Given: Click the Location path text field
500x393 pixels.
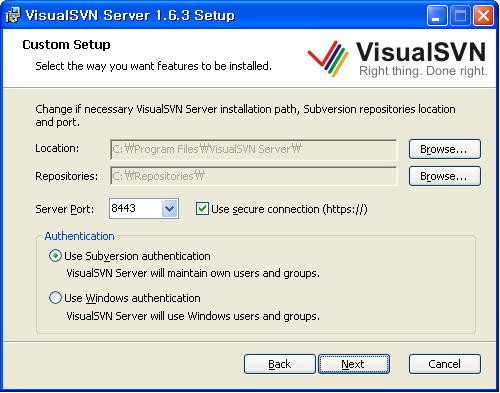Looking at the screenshot, I should (254, 149).
